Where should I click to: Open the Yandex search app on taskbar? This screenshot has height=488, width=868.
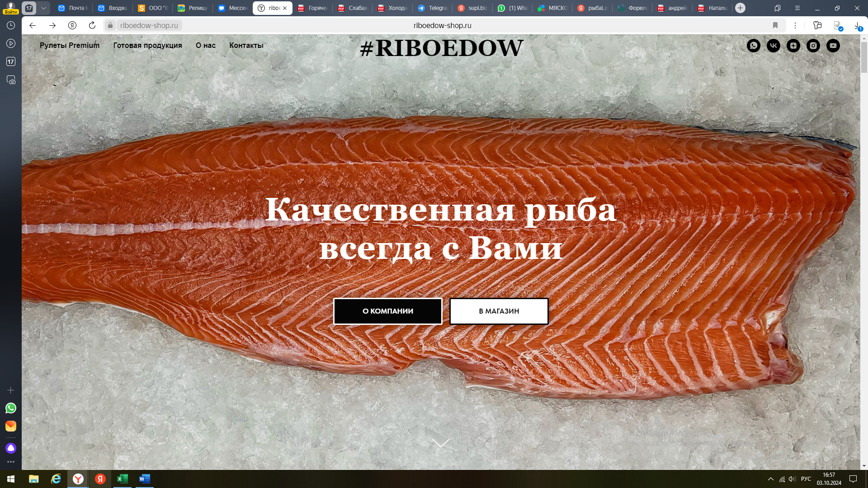pos(100,479)
